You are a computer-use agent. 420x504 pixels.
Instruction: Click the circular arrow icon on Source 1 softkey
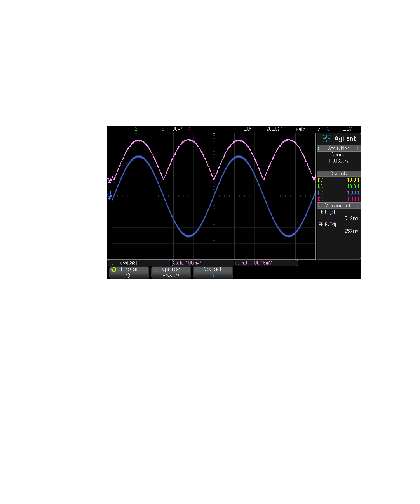point(197,269)
